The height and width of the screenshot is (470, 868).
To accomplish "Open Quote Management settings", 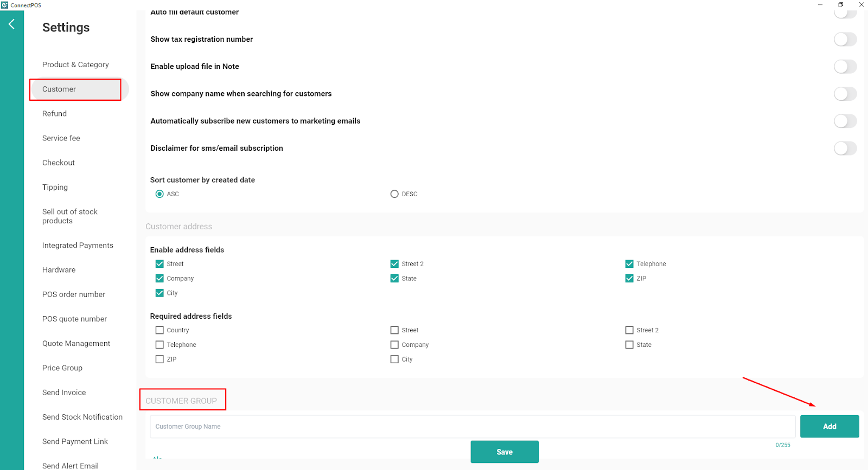I will pyautogui.click(x=76, y=344).
